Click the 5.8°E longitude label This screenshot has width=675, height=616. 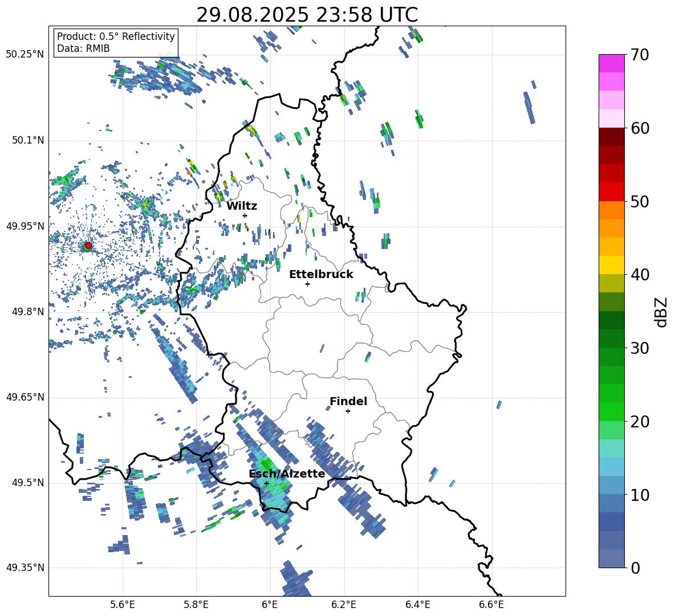pos(196,605)
